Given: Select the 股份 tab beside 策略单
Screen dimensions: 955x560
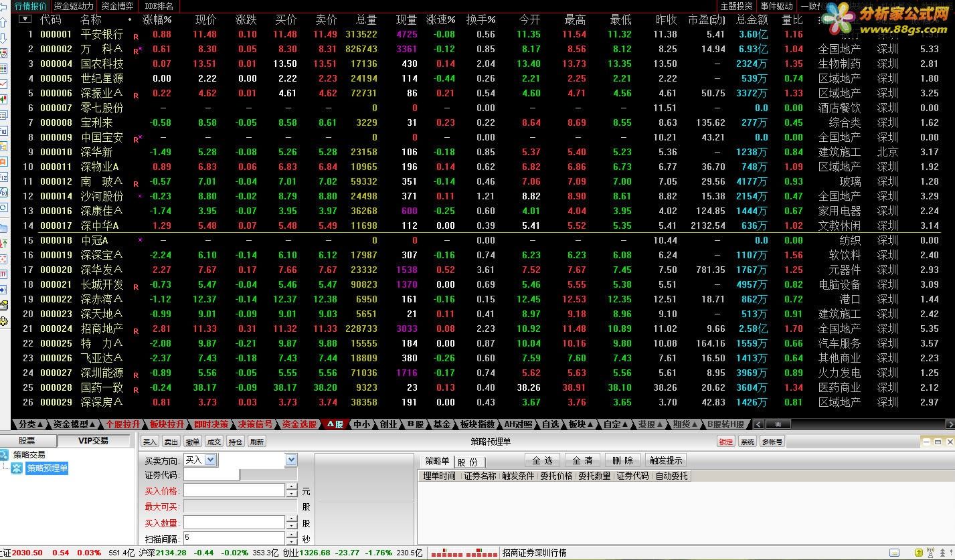Looking at the screenshot, I should click(x=468, y=462).
